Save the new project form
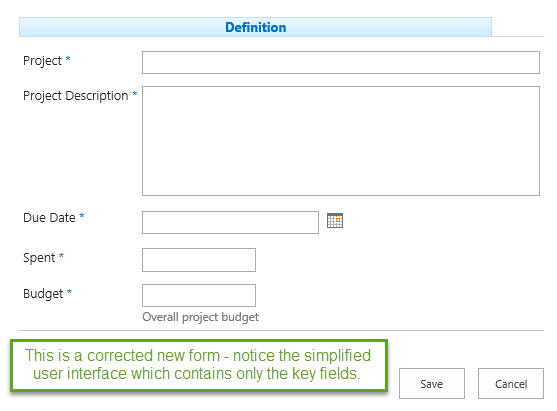557x411 pixels. 432,384
